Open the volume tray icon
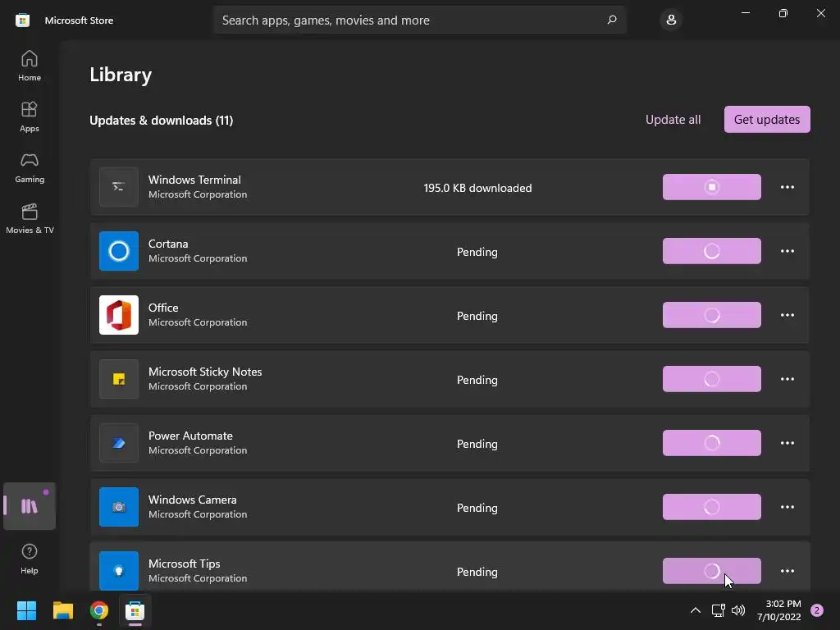 coord(738,610)
